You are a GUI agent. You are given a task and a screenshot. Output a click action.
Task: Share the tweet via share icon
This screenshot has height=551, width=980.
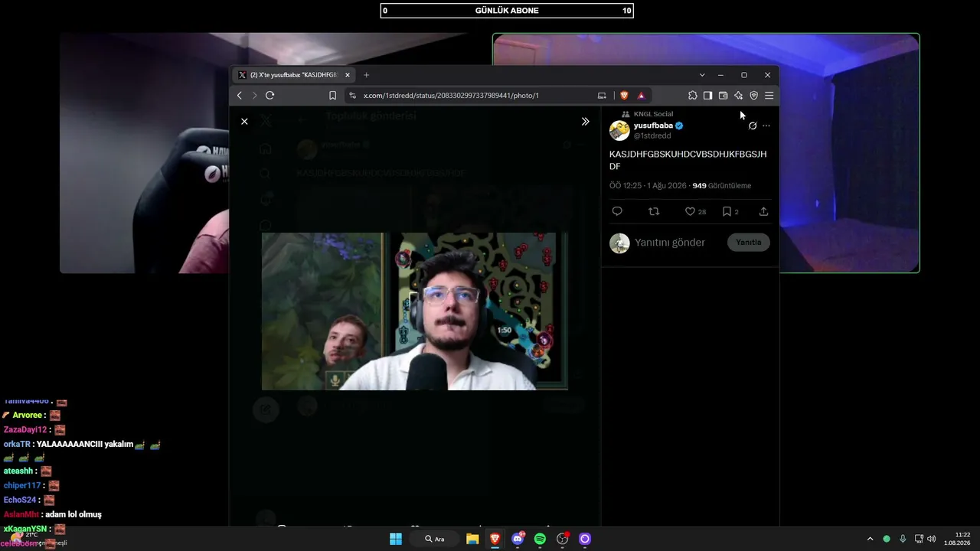(x=763, y=211)
